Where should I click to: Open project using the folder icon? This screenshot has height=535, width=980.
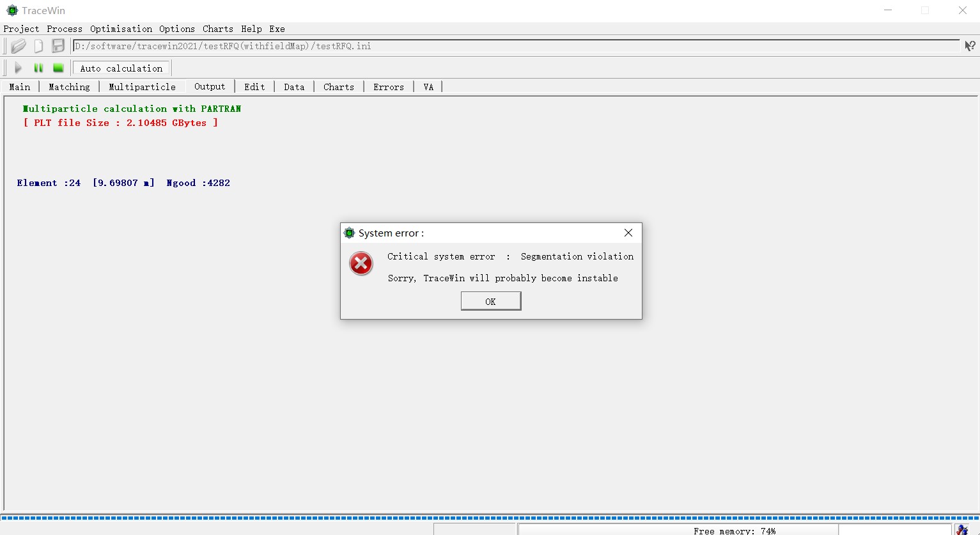click(x=19, y=46)
